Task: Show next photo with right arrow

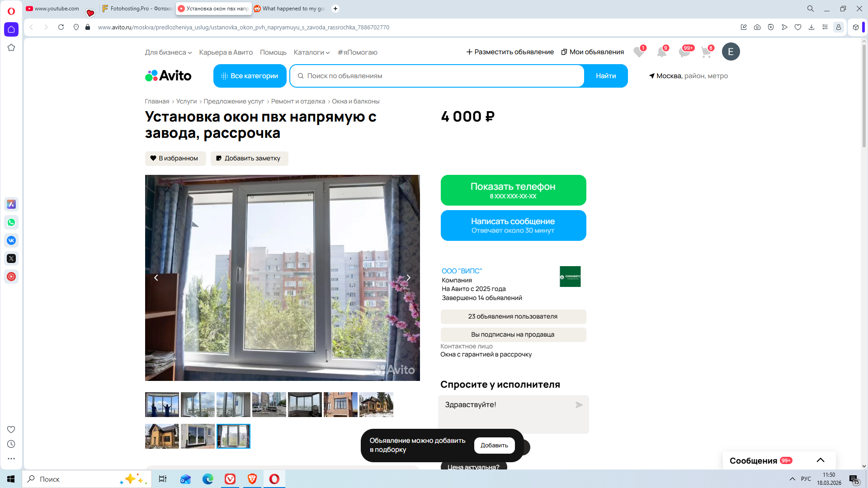Action: 408,278
